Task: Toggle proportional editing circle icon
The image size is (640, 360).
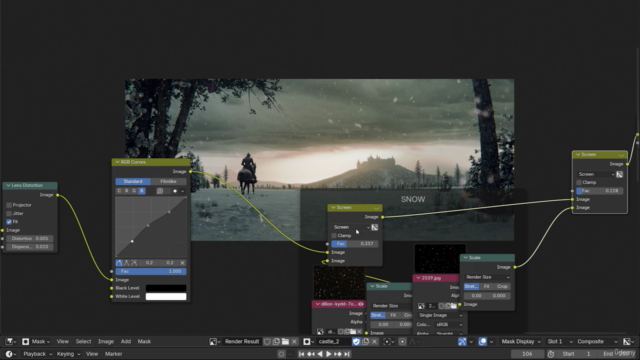Action: pos(402,341)
